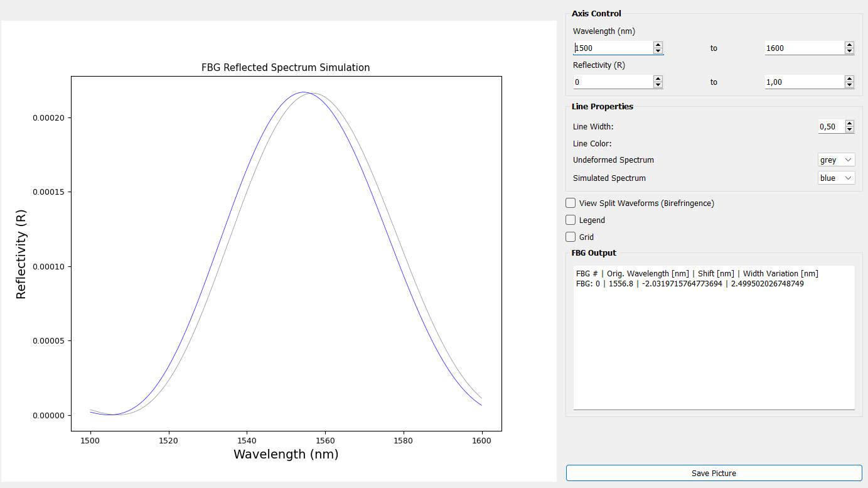Open Undeformed Spectrum color dropdown
868x488 pixels.
pyautogui.click(x=837, y=160)
